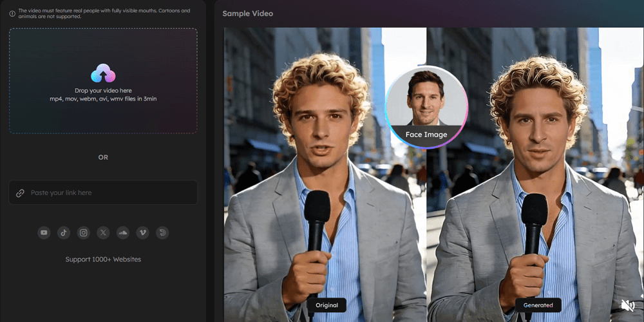The height and width of the screenshot is (322, 644).
Task: Click the cloud upload icon
Action: 103,73
